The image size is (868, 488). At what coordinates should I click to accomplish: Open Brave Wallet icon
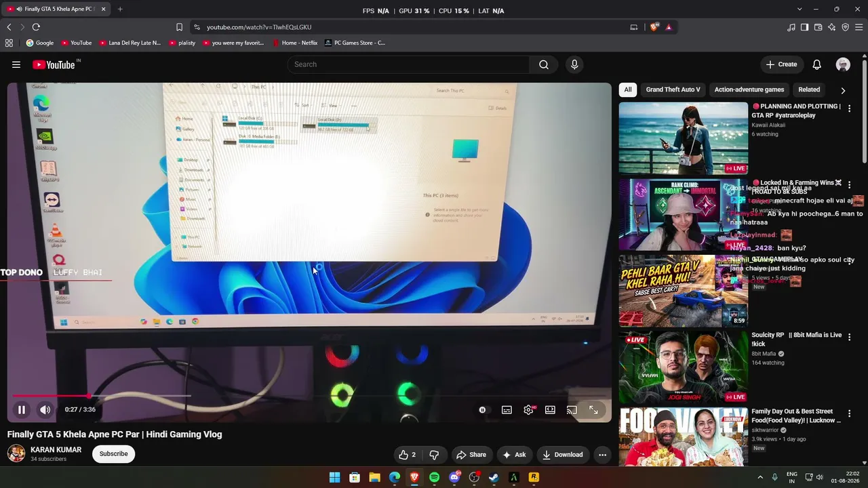pos(818,27)
